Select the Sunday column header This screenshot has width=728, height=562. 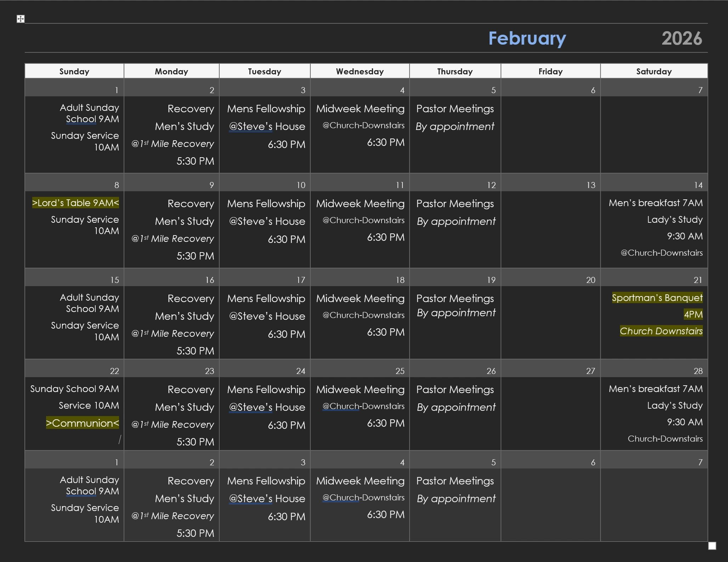tap(74, 71)
